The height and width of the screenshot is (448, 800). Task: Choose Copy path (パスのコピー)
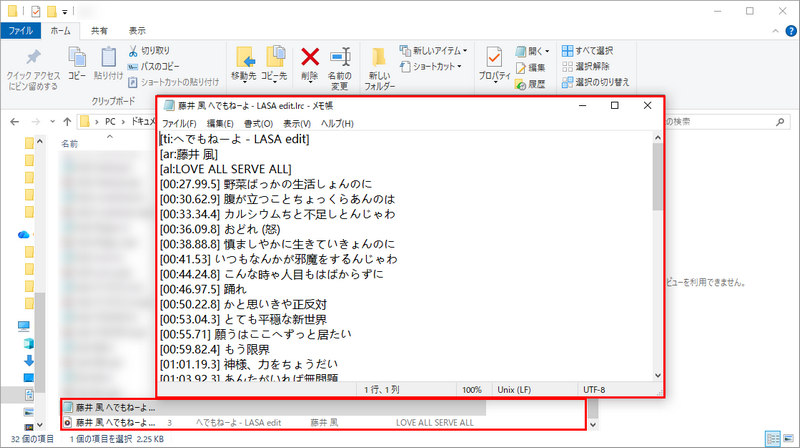pyautogui.click(x=153, y=66)
